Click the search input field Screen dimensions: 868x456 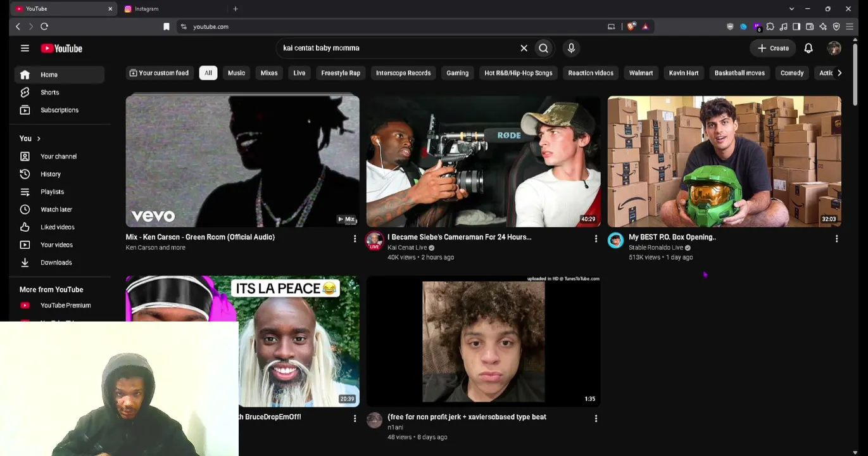(x=398, y=48)
